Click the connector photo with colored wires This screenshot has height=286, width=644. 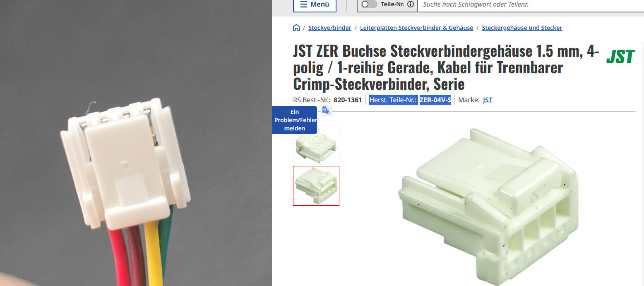(x=136, y=143)
